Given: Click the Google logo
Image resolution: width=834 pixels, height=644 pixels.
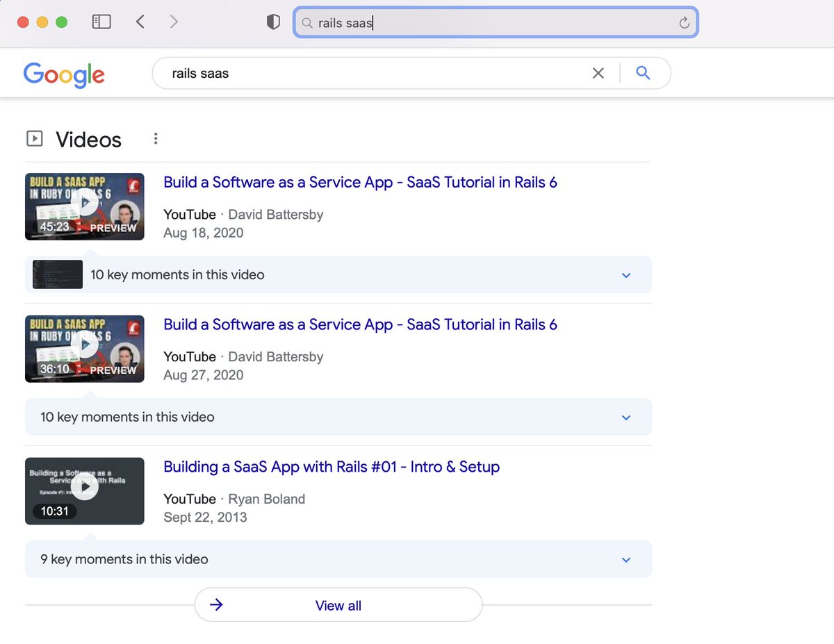Looking at the screenshot, I should pos(64,74).
